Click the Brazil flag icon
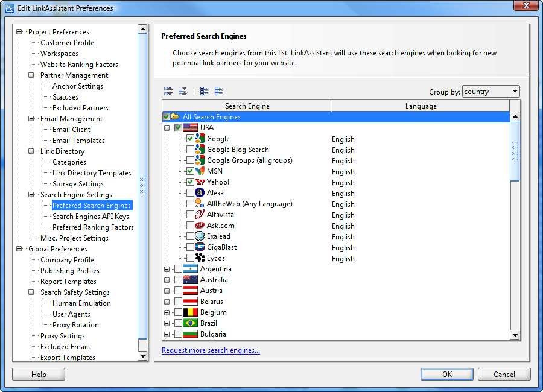Image resolution: width=543 pixels, height=392 pixels. pos(190,323)
